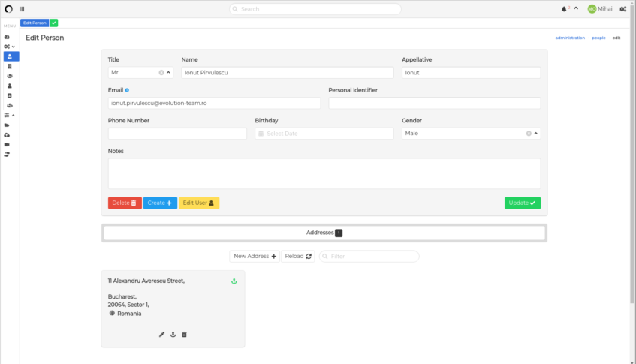Image resolution: width=636 pixels, height=364 pixels.
Task: Select the highlighted people icon in sidebar
Action: tap(11, 56)
